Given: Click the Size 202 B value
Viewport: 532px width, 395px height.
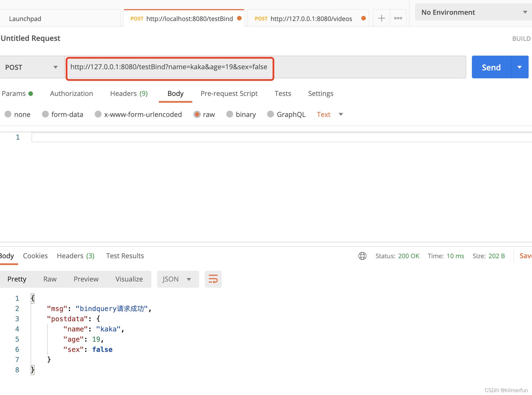Looking at the screenshot, I should click(x=497, y=256).
